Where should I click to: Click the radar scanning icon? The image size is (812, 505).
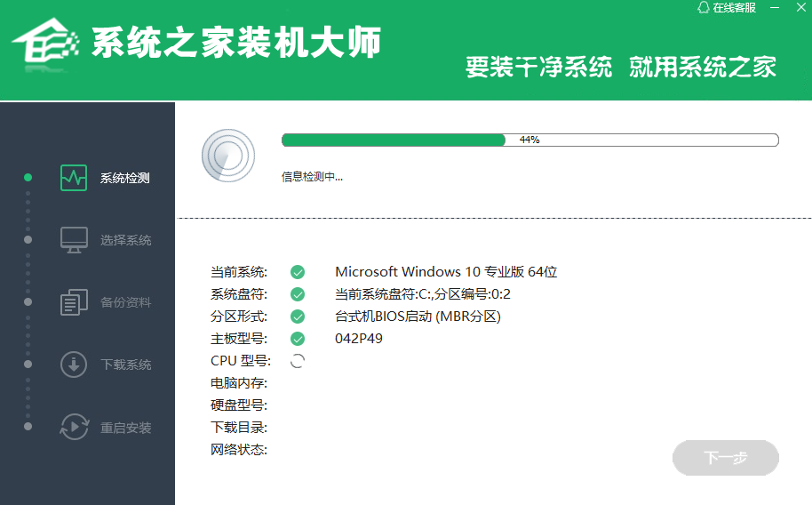pyautogui.click(x=227, y=156)
